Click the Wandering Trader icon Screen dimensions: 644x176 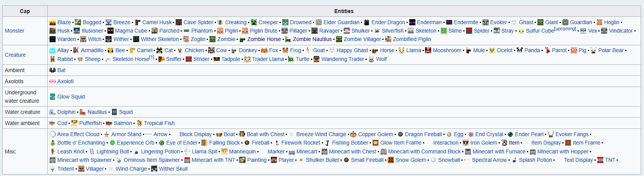click(x=316, y=59)
